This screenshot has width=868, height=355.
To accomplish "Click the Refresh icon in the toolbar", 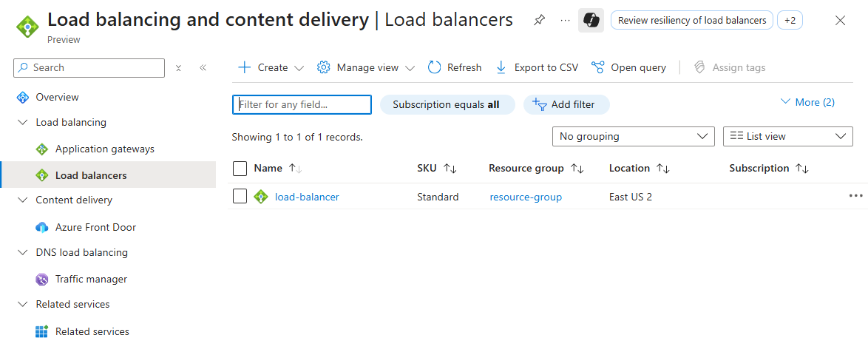I will coord(435,67).
